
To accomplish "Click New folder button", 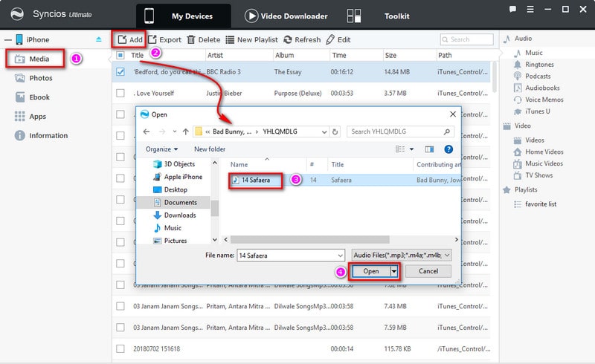I will (210, 149).
